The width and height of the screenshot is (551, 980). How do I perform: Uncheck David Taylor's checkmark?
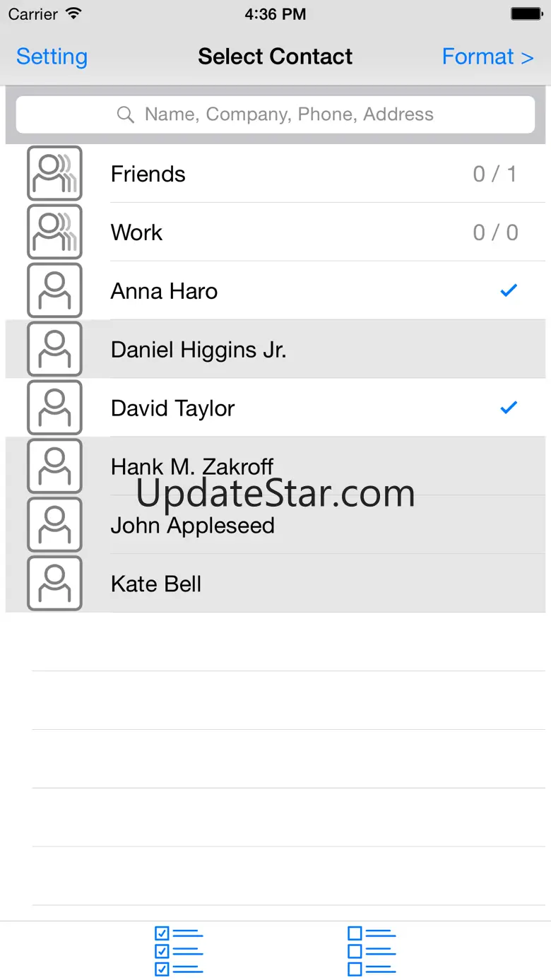point(509,407)
